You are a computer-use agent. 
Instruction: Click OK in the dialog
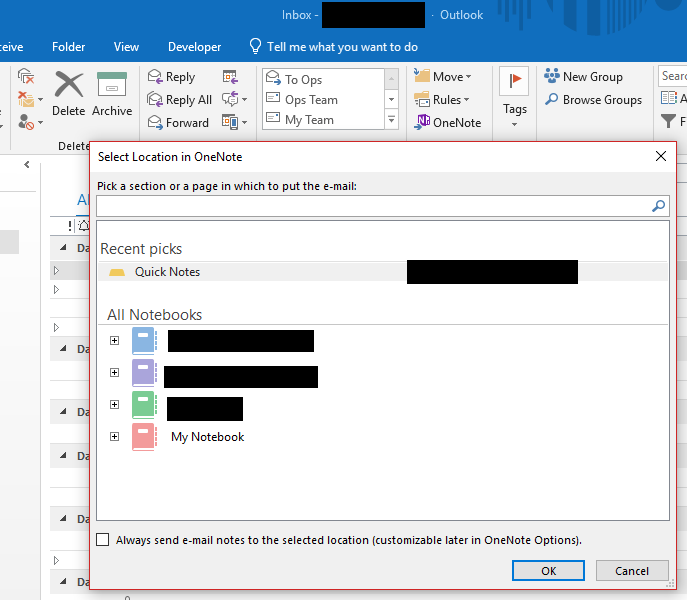(x=548, y=571)
